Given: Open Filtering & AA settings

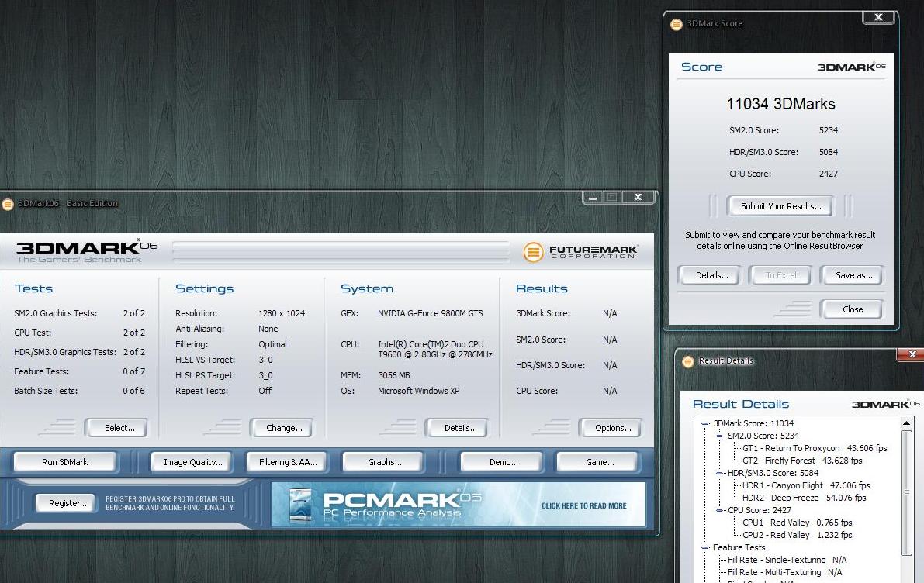Looking at the screenshot, I should (x=288, y=462).
